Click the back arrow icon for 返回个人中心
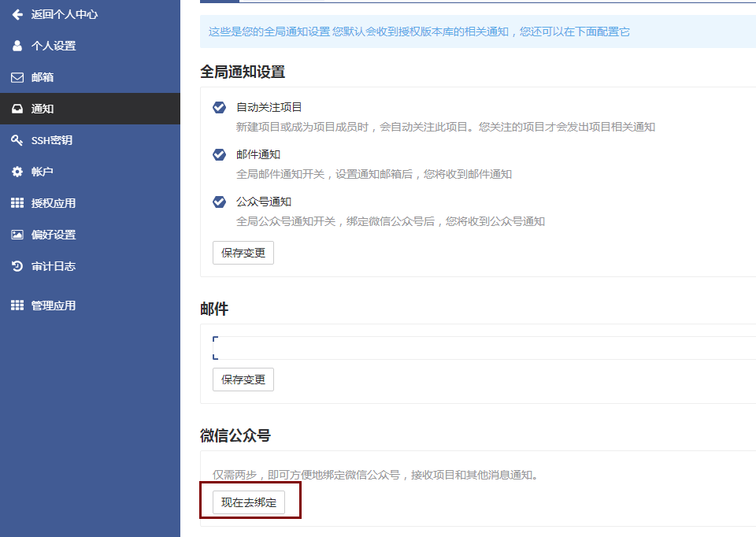 [17, 14]
